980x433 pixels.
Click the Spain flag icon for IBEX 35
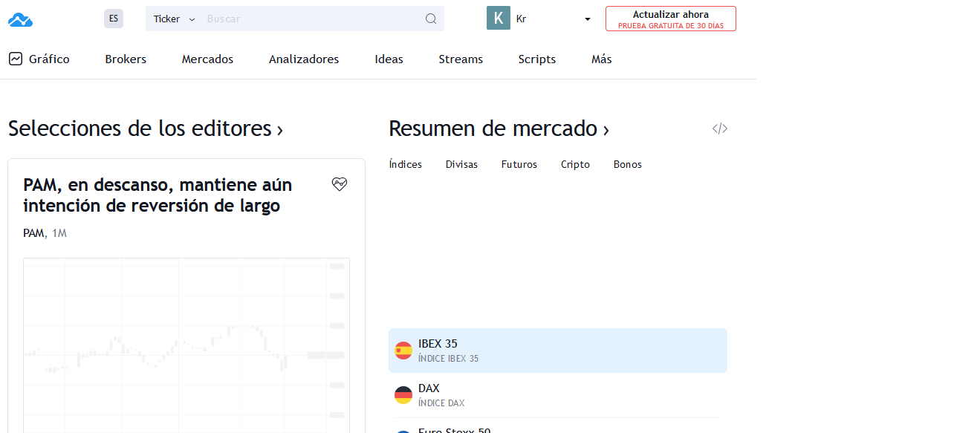click(x=403, y=351)
